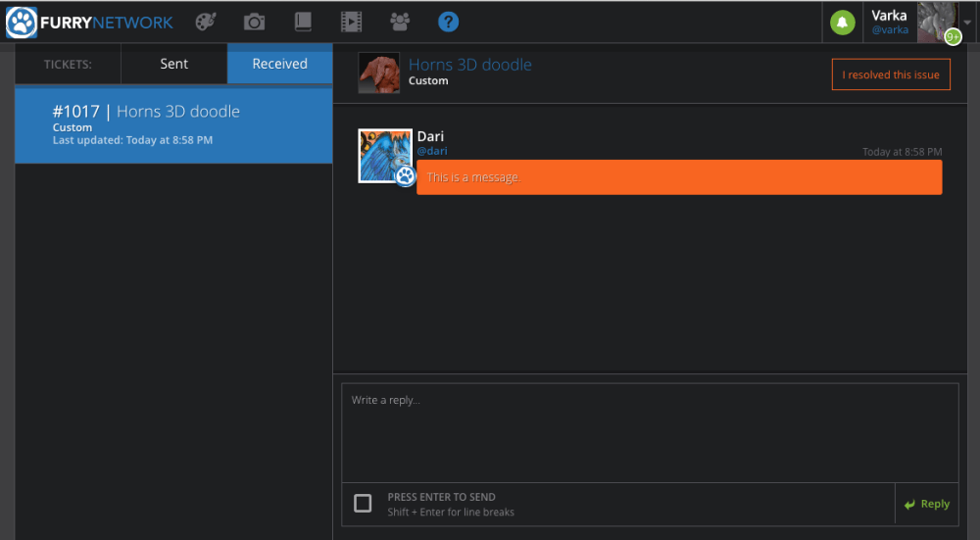
Task: Open the Horns 3D doodle thumbnail
Action: coord(378,73)
